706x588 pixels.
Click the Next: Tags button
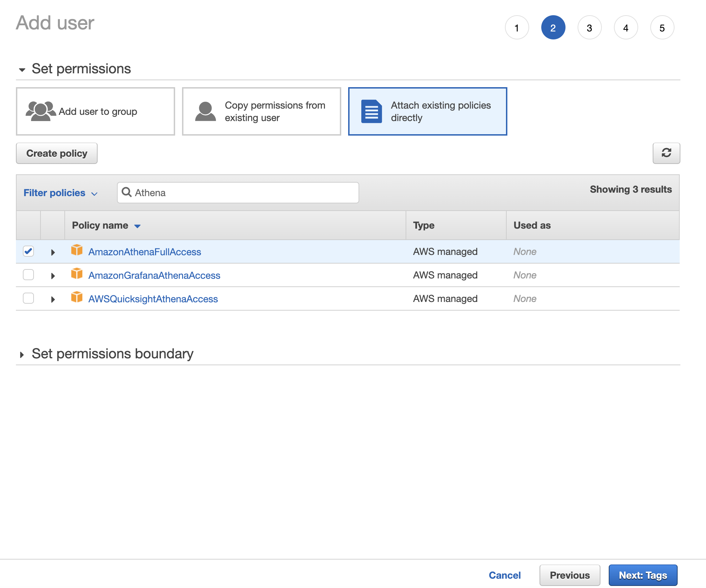coord(643,575)
